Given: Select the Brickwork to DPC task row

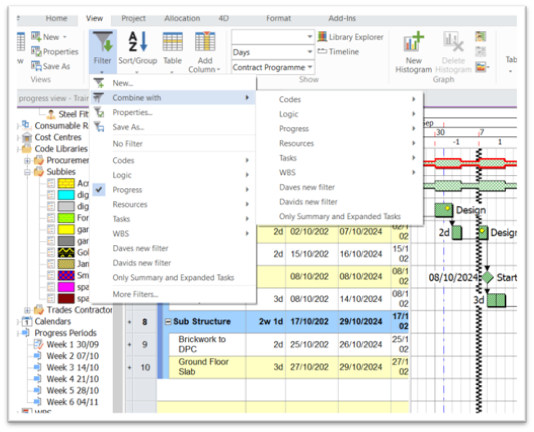Looking at the screenshot, I should point(202,344).
